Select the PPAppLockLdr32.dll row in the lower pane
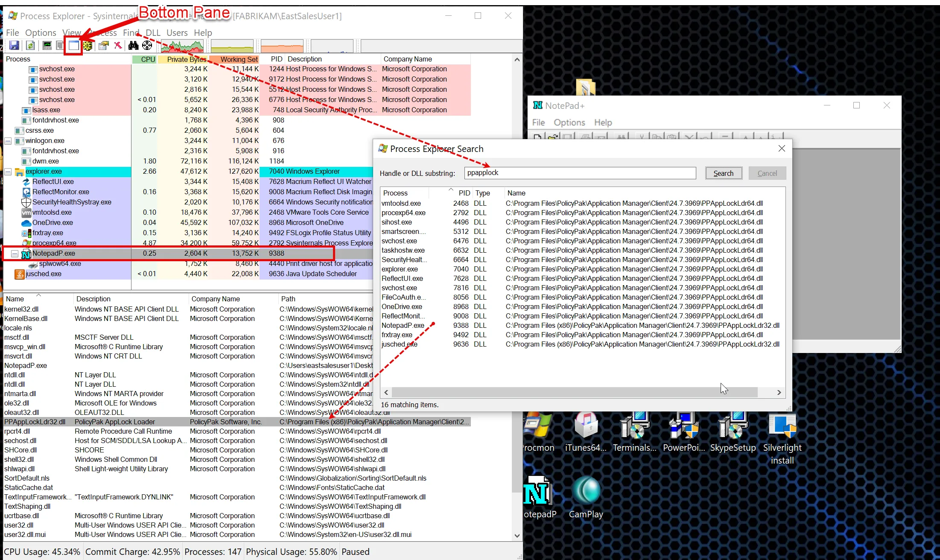Viewport: 940px width, 560px height. pyautogui.click(x=35, y=422)
